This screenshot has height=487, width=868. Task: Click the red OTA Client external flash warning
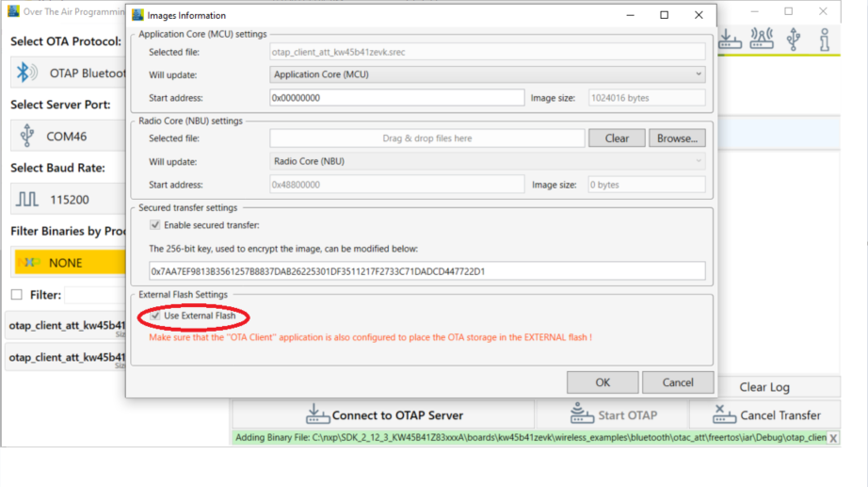coord(370,337)
